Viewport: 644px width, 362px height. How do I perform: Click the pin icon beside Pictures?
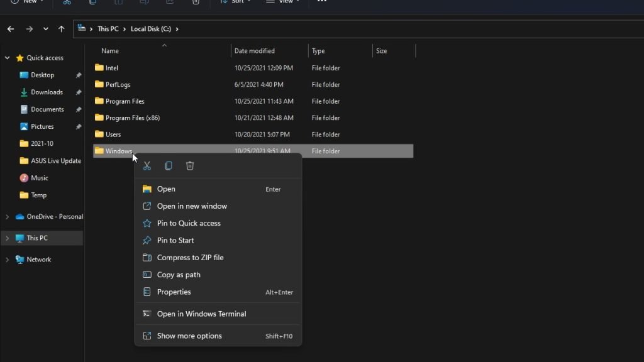coord(79,126)
